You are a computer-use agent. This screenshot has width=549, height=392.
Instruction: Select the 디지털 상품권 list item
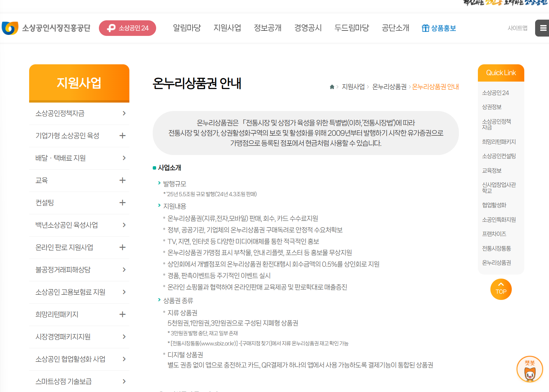pyautogui.click(x=185, y=355)
